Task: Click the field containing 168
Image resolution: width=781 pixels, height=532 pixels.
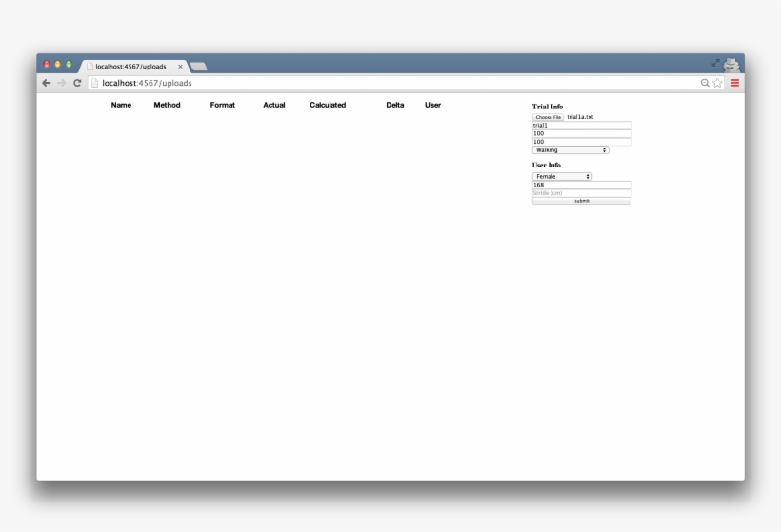Action: click(x=581, y=185)
